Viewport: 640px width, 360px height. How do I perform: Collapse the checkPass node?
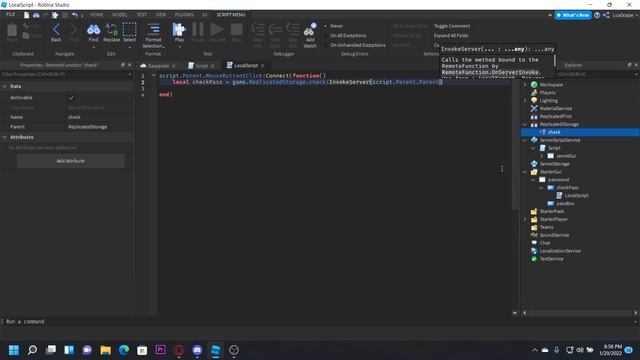tap(541, 188)
